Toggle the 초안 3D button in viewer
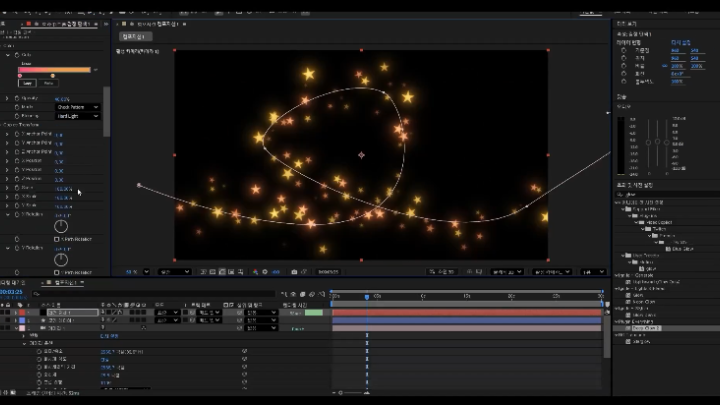720x405 pixels. click(x=441, y=272)
